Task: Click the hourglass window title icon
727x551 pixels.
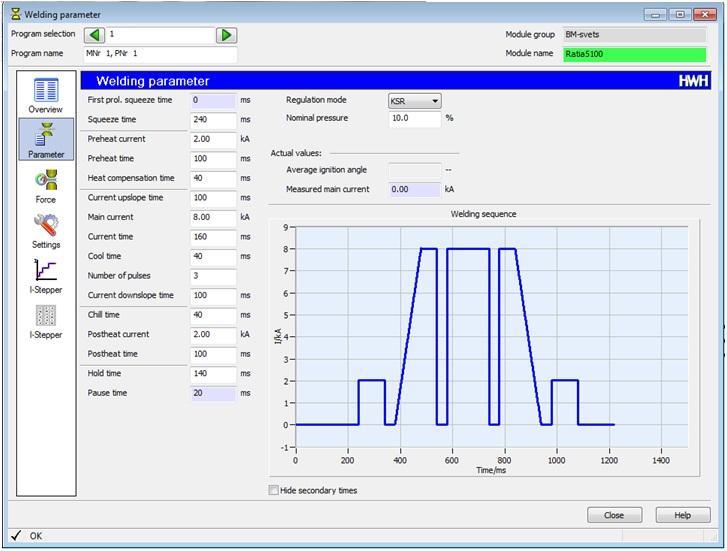Action: point(16,14)
